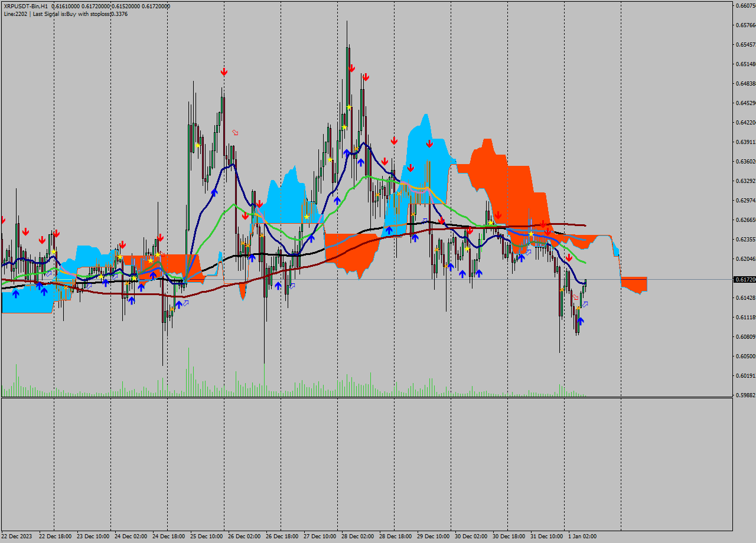This screenshot has height=543, width=756.
Task: Click the 0.62974 price axis label
Action: coord(745,201)
